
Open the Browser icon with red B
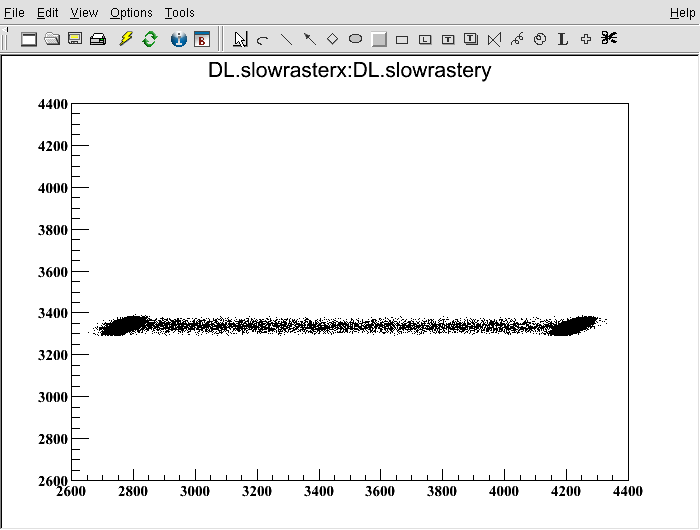[202, 39]
